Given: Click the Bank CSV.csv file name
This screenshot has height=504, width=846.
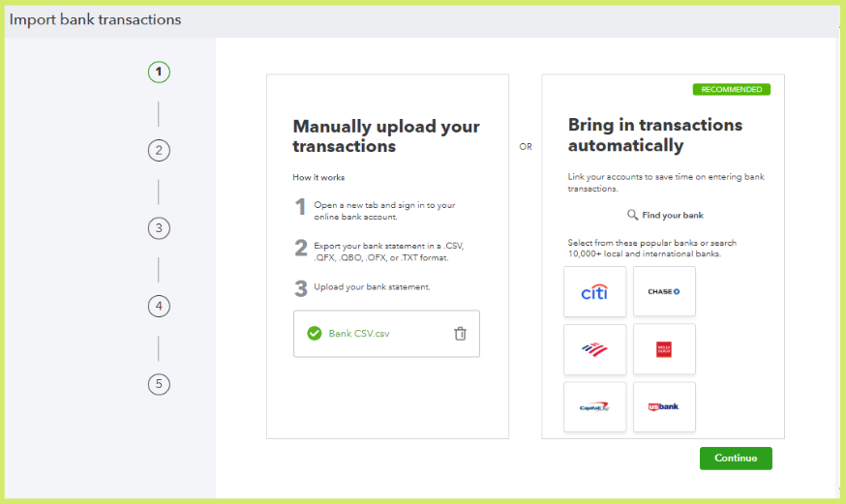Looking at the screenshot, I should tap(359, 334).
